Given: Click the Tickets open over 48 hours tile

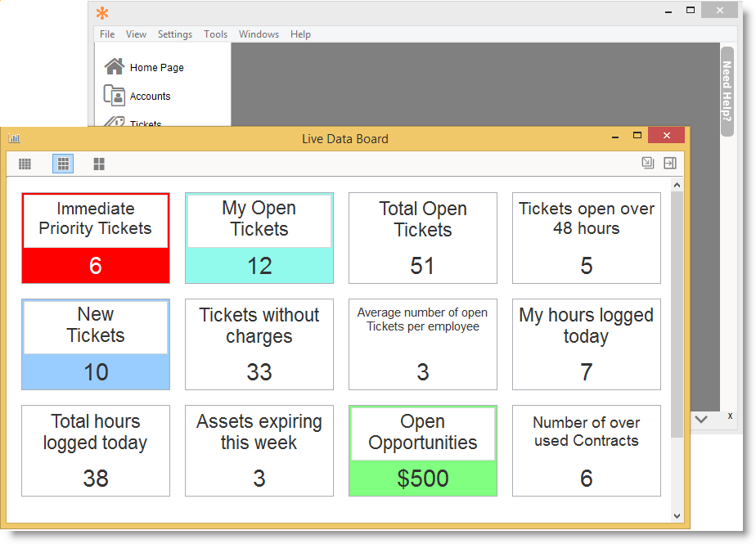Looking at the screenshot, I should pyautogui.click(x=587, y=238).
